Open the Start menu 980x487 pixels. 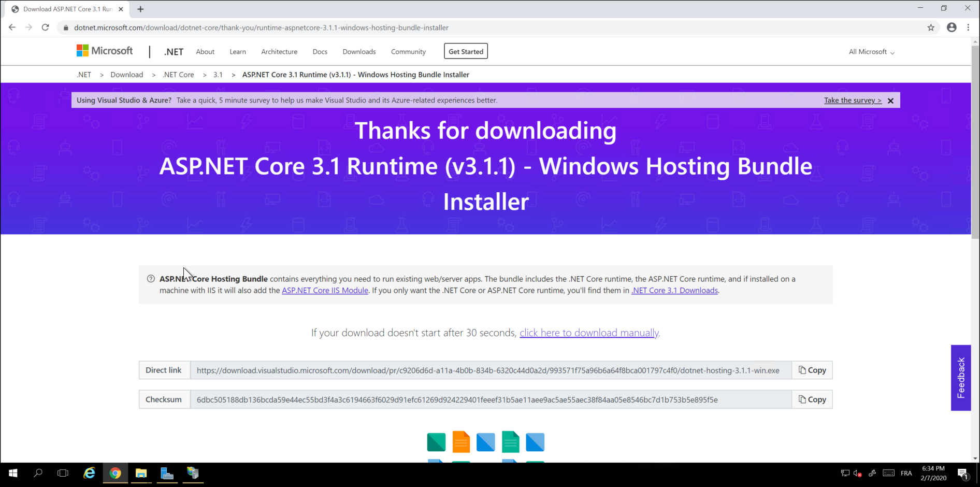click(12, 473)
